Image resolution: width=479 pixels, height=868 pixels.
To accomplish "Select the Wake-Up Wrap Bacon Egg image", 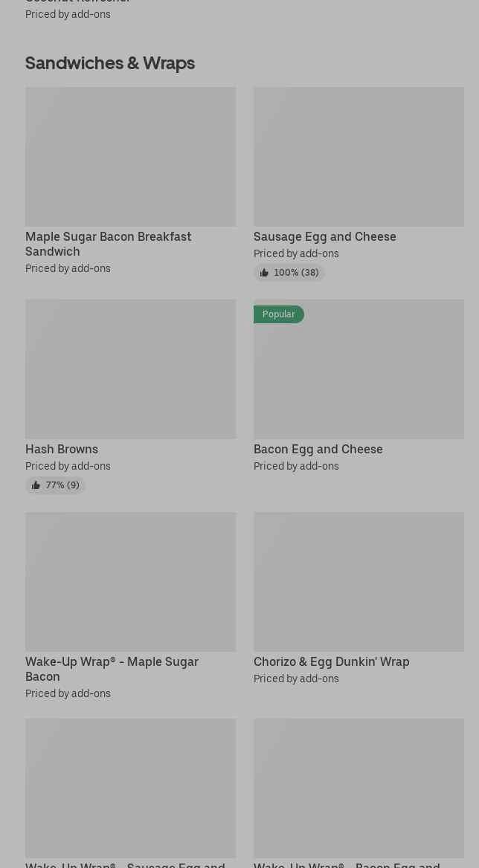I will click(x=359, y=788).
